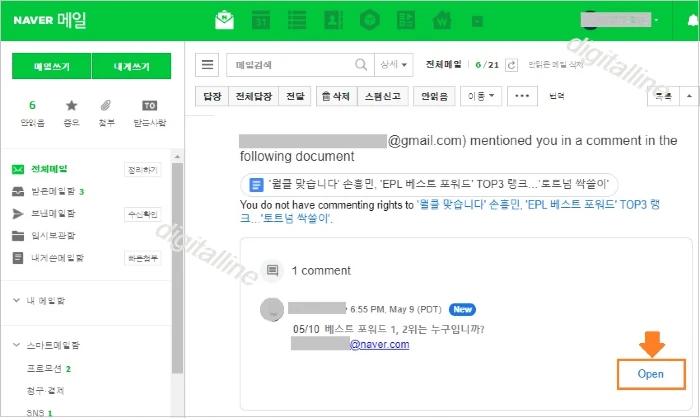Mark as unread with 안읽음 button
The image size is (700, 418).
coord(434,96)
